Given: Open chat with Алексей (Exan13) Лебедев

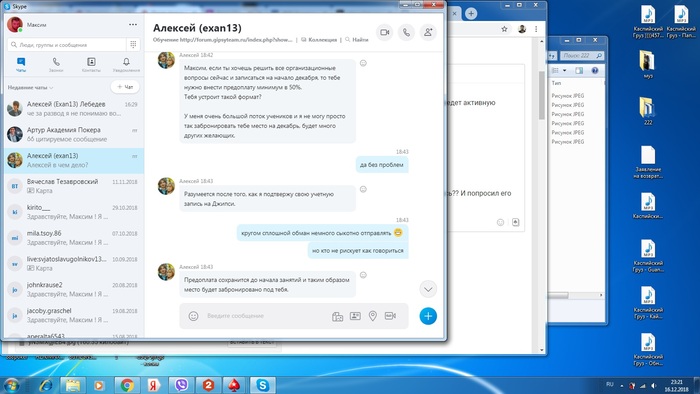Looking at the screenshot, I should 74,108.
